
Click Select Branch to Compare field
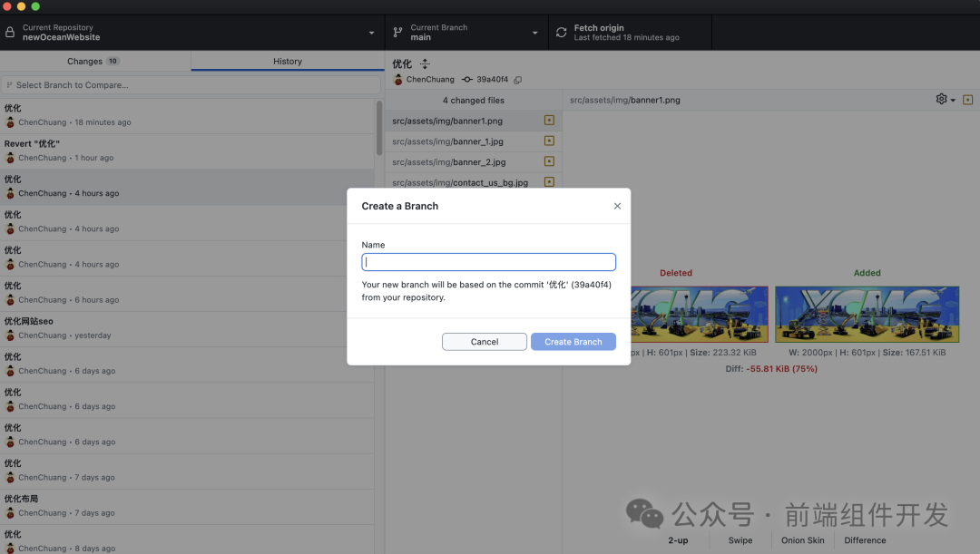[191, 85]
